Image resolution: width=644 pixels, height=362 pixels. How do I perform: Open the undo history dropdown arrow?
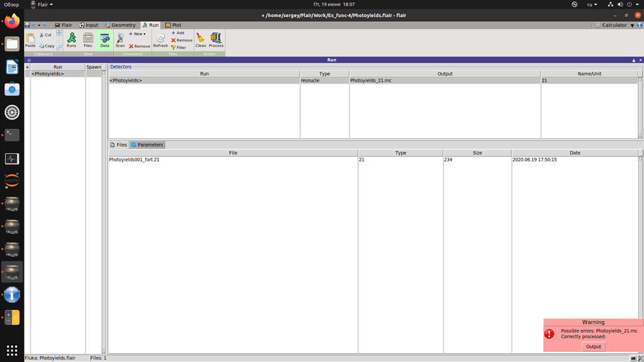(x=39, y=25)
